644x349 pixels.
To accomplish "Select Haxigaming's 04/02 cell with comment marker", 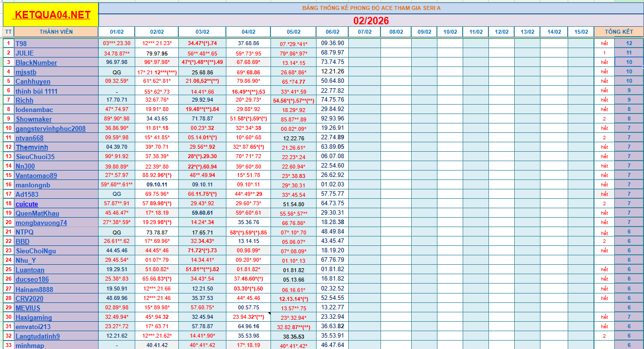I will click(248, 317).
